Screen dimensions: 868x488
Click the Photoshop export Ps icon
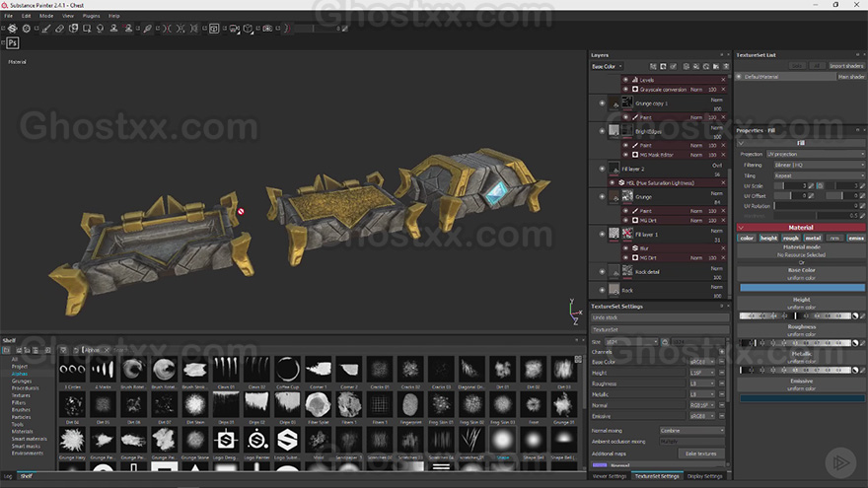(x=12, y=42)
